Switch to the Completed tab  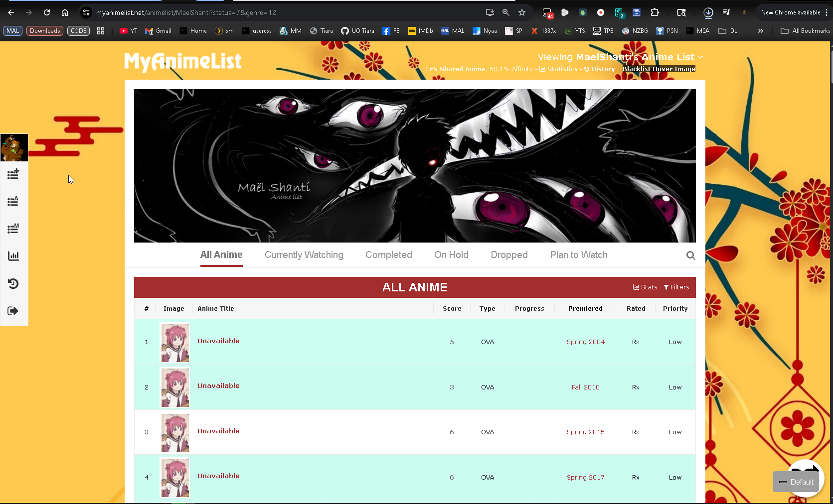(389, 255)
